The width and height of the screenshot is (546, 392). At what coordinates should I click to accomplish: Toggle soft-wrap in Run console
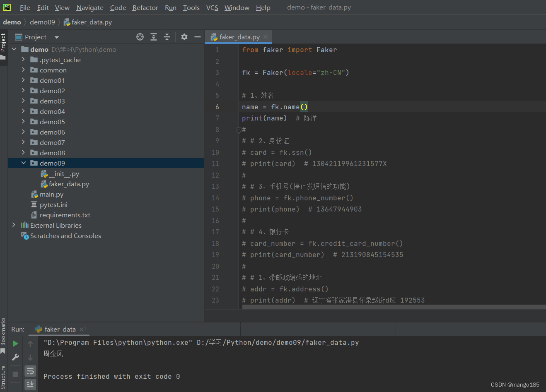[x=30, y=371]
